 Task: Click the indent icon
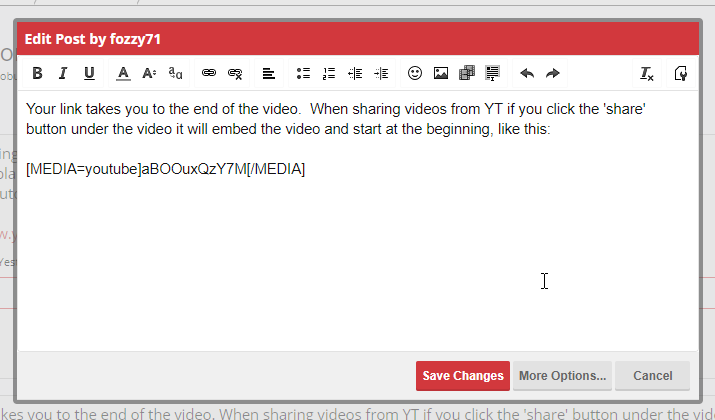pos(381,73)
